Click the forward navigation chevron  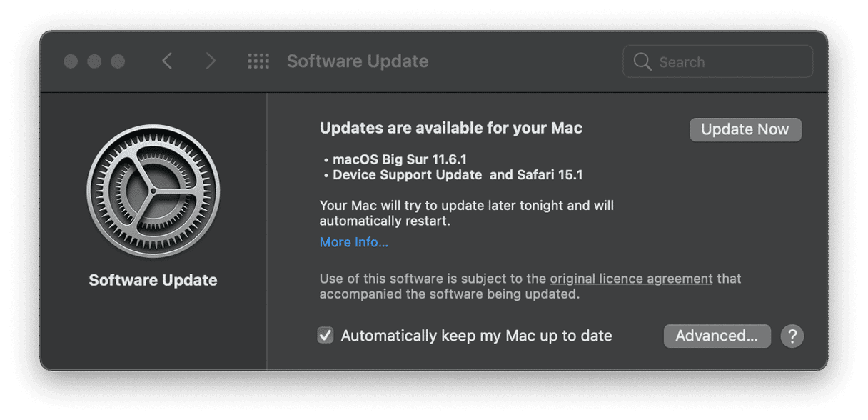tap(211, 61)
